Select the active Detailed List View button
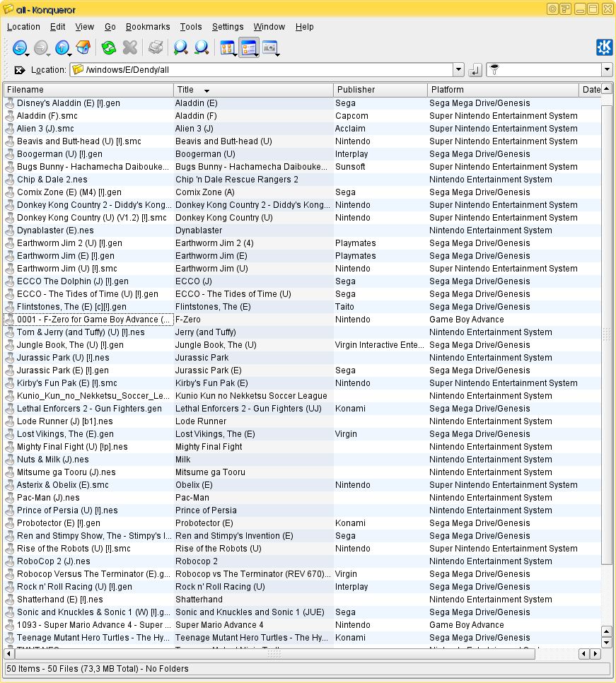The image size is (616, 683). click(x=248, y=47)
